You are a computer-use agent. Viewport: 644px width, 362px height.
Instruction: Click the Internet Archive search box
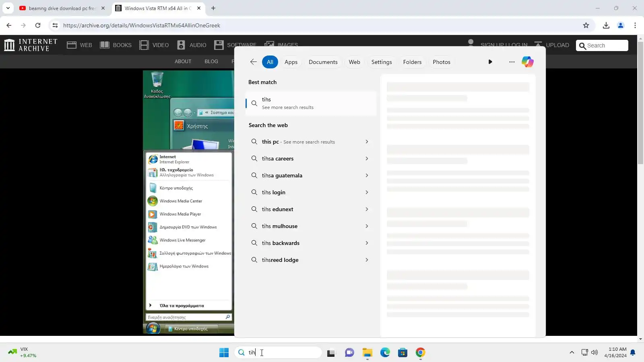[x=602, y=45]
